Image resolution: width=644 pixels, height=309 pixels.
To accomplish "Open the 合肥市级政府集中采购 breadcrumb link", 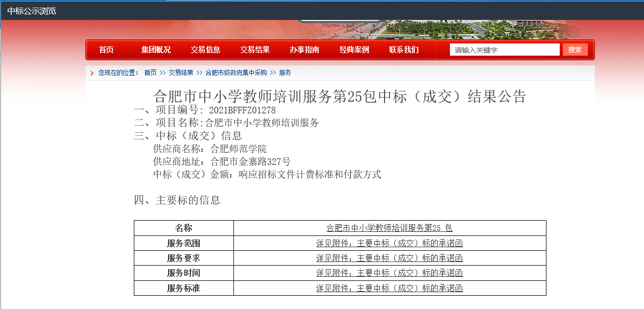I will click(x=236, y=73).
